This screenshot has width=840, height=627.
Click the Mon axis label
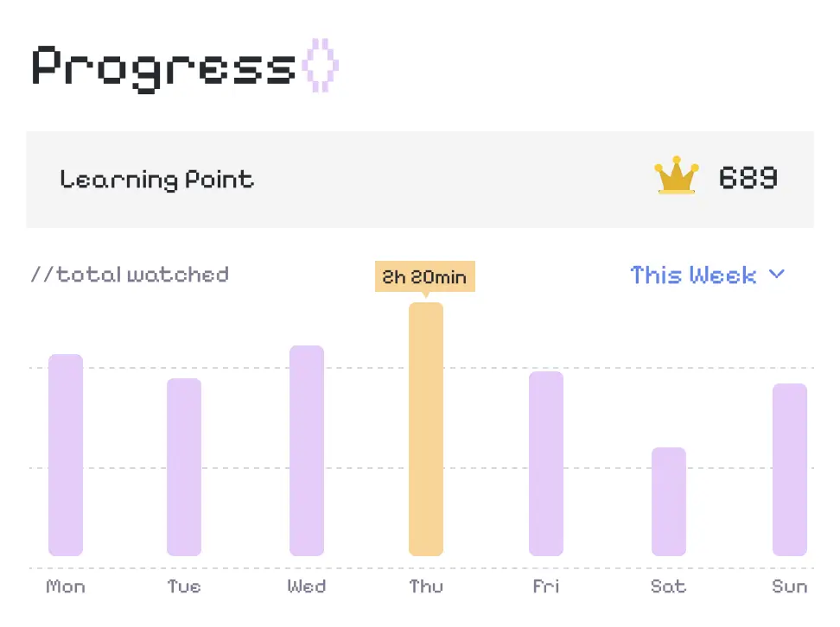tap(66, 587)
